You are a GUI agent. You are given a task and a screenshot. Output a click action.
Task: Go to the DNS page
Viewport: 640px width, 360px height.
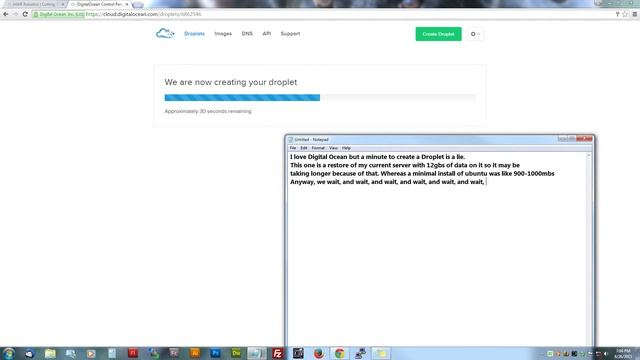click(247, 34)
